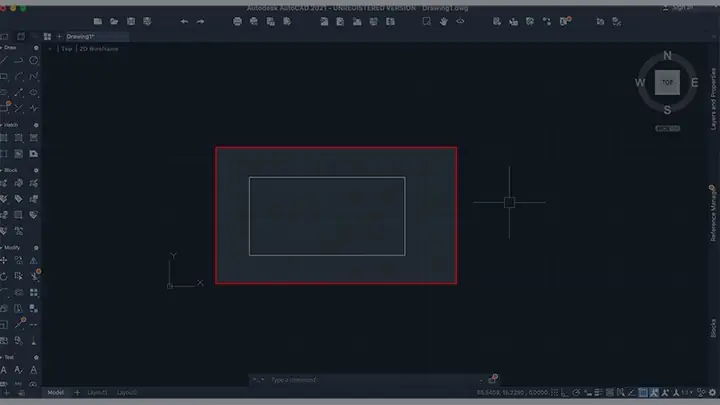Open the drawing tabs grid view icon
The height and width of the screenshot is (405, 720).
[47, 36]
